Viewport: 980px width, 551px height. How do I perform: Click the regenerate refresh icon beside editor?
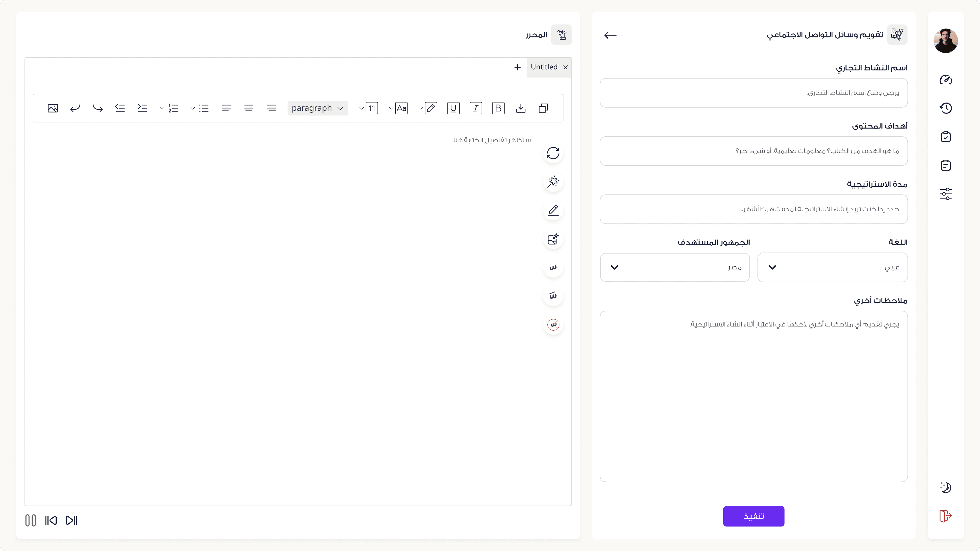click(553, 153)
